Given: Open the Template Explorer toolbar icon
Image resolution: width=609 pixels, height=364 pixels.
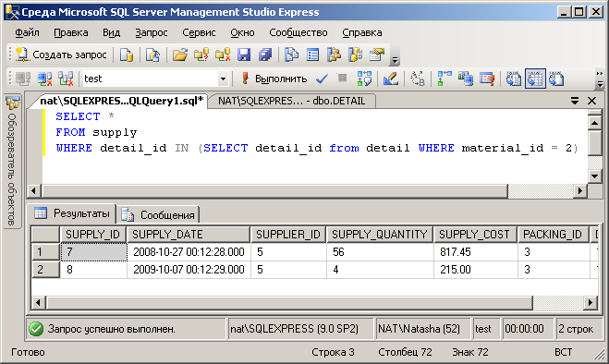Looking at the screenshot, I should coord(355,55).
